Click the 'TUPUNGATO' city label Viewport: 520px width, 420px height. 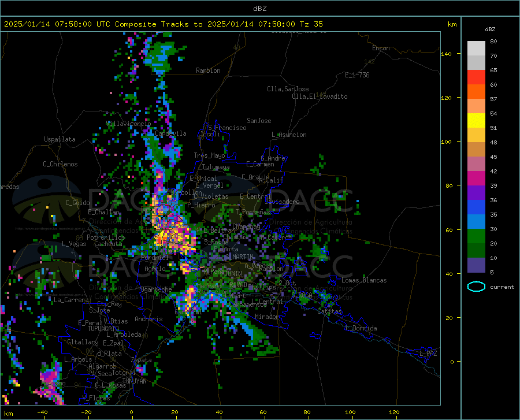click(x=103, y=329)
